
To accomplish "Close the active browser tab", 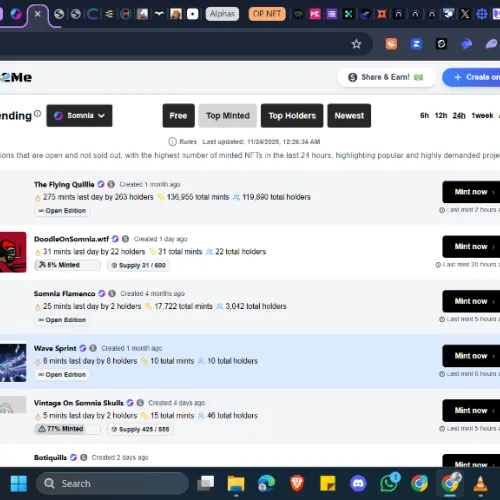I will (38, 14).
